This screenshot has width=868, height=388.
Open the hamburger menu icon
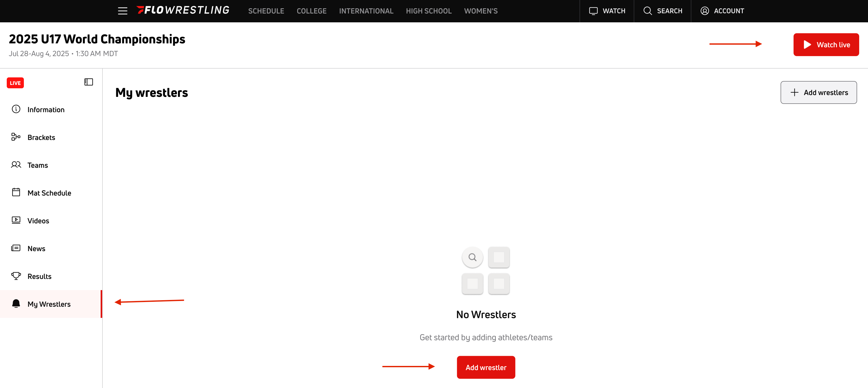coord(123,11)
